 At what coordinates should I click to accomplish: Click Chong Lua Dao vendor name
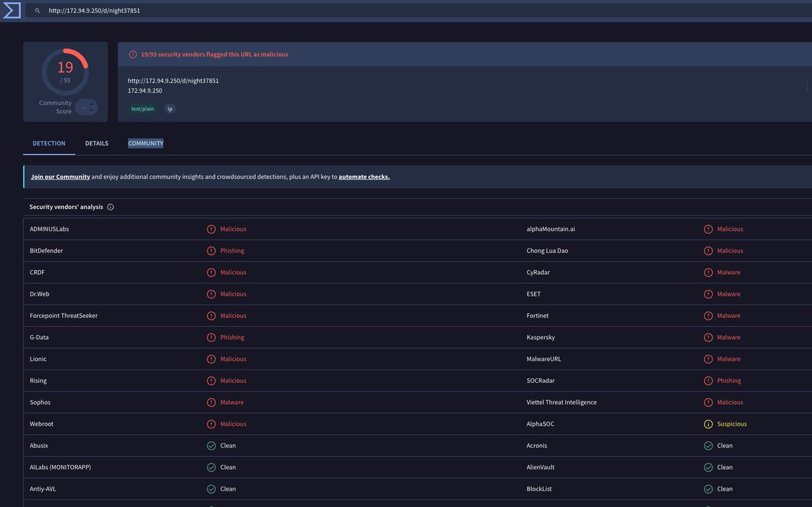coord(547,250)
